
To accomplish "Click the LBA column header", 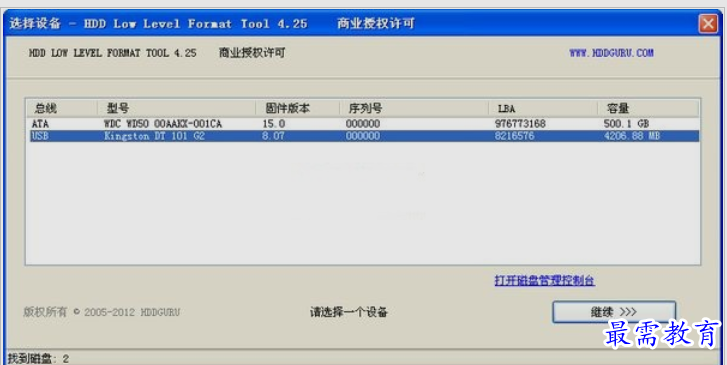I will [543, 109].
